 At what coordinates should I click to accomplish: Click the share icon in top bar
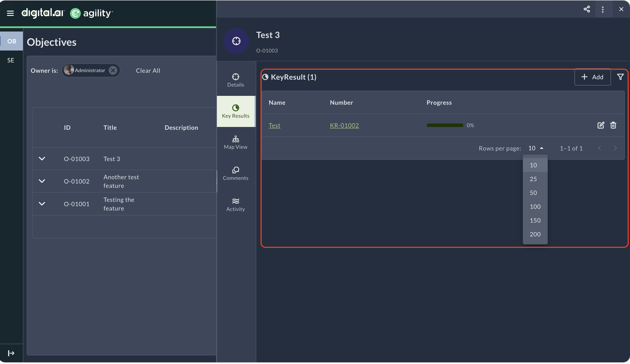587,9
